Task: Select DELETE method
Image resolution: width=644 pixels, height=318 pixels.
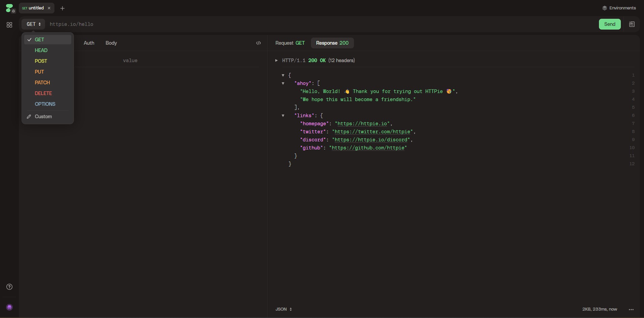Action: (x=48, y=93)
